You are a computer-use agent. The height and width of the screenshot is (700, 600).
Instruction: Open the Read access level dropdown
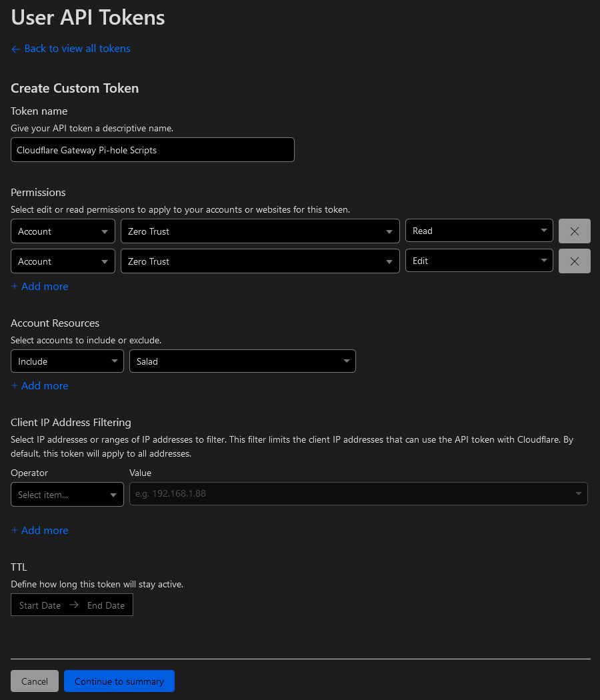pyautogui.click(x=479, y=231)
